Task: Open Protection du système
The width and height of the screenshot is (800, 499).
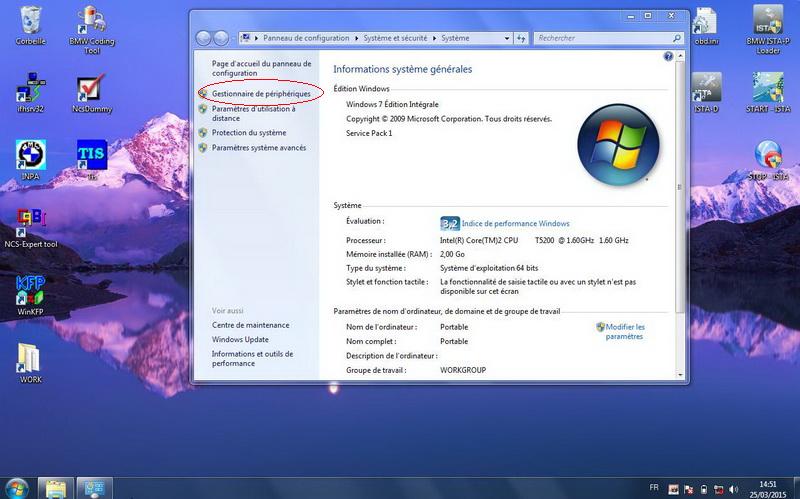Action: (249, 133)
